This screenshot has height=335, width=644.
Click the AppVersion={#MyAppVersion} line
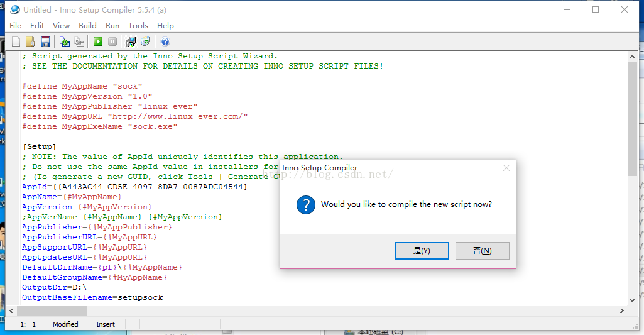pyautogui.click(x=87, y=207)
